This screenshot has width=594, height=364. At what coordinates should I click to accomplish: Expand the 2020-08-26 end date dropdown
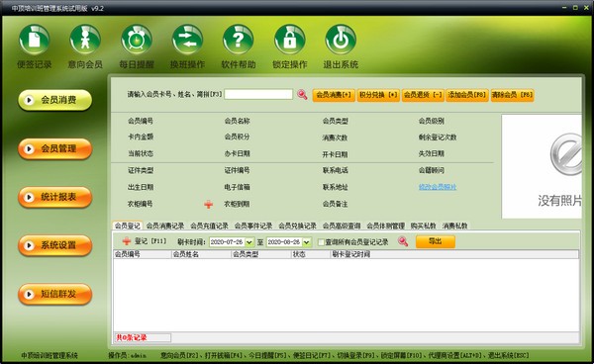coord(307,242)
